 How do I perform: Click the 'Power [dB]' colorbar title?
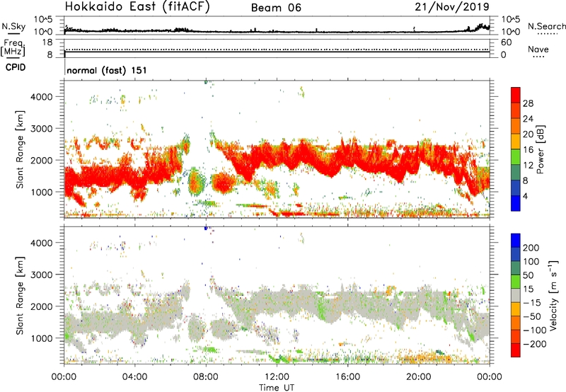pos(541,149)
